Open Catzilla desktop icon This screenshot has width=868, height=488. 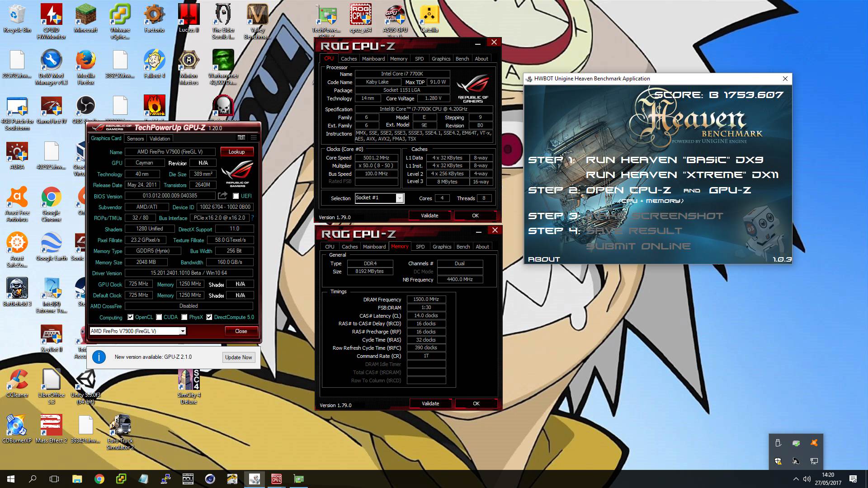coord(429,19)
